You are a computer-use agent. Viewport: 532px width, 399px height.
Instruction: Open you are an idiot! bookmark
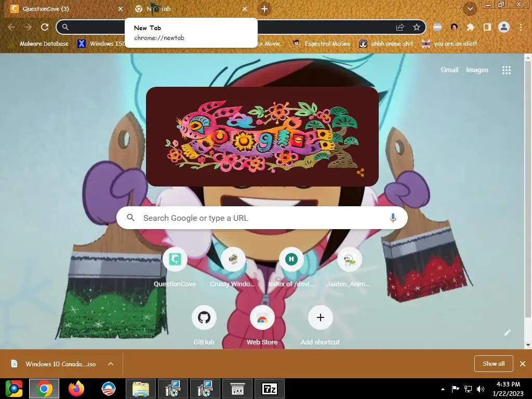(449, 44)
